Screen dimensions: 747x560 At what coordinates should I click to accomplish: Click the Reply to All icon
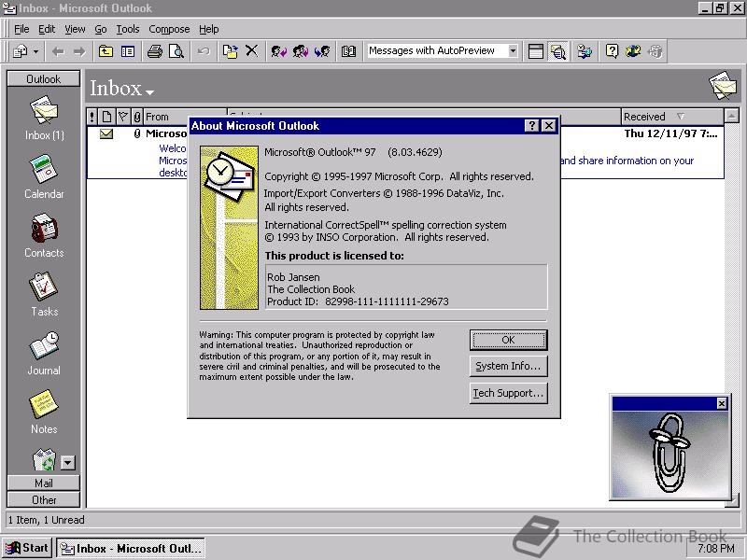[x=301, y=51]
